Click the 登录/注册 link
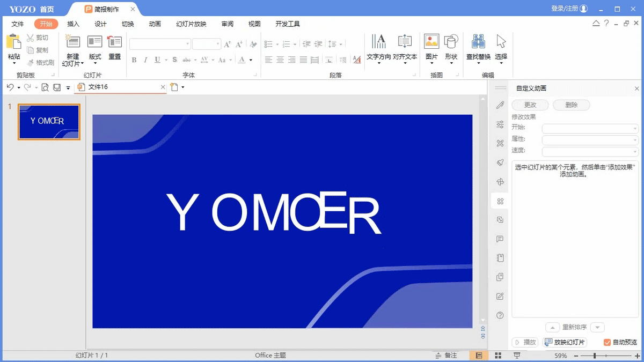The image size is (644, 362). click(565, 9)
